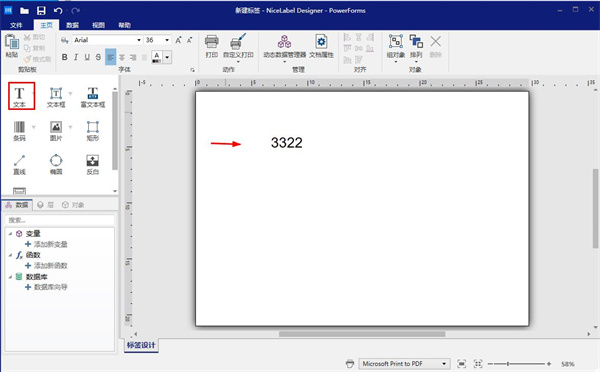The width and height of the screenshot is (600, 372).
Task: Select the 富文本框 rich text box tool
Action: point(93,97)
